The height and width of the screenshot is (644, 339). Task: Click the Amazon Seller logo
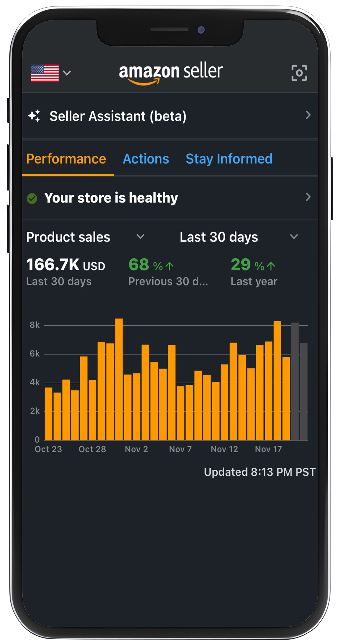coord(171,73)
